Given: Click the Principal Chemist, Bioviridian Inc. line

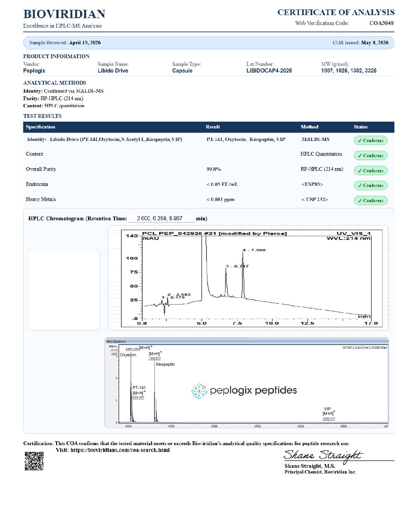Looking at the screenshot, I should click(320, 472).
